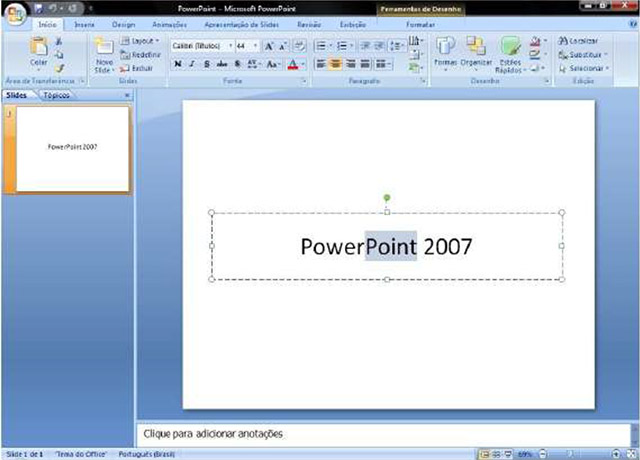Open the text direction dropdown

416,41
